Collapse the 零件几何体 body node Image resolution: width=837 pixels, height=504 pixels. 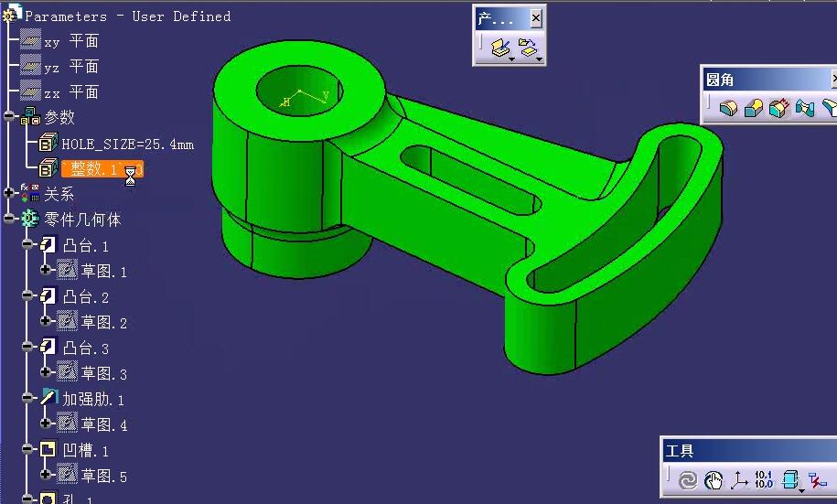click(x=8, y=219)
